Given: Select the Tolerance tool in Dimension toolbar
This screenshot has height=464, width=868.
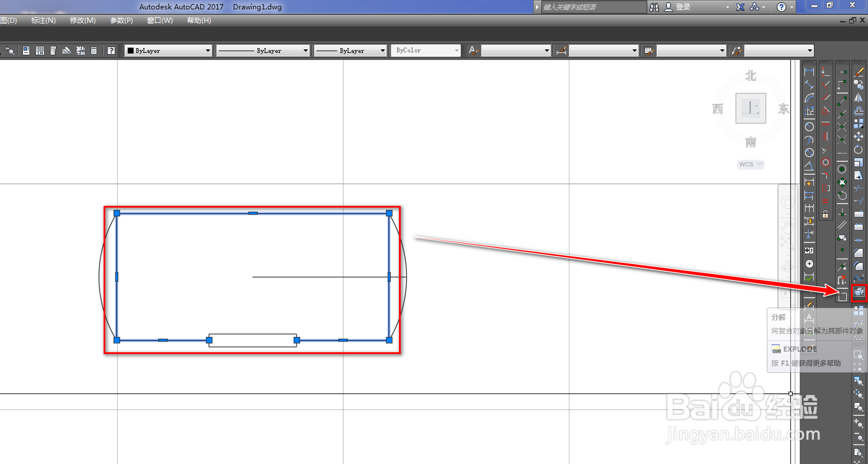Looking at the screenshot, I should pos(809,250).
